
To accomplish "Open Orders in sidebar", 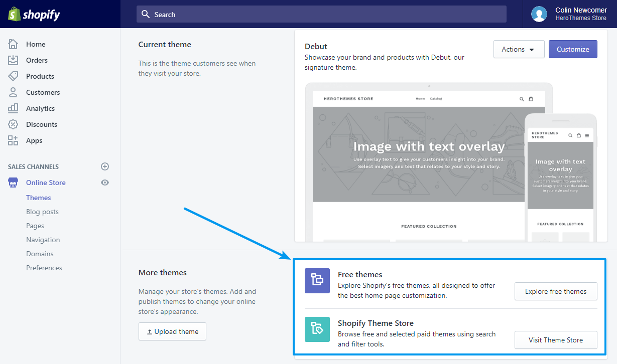I will point(37,60).
